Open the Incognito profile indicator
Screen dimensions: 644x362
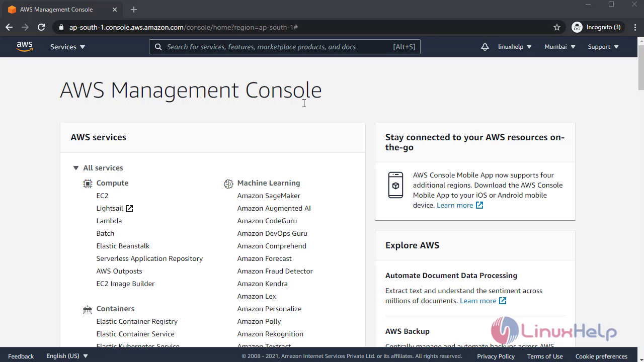(596, 27)
